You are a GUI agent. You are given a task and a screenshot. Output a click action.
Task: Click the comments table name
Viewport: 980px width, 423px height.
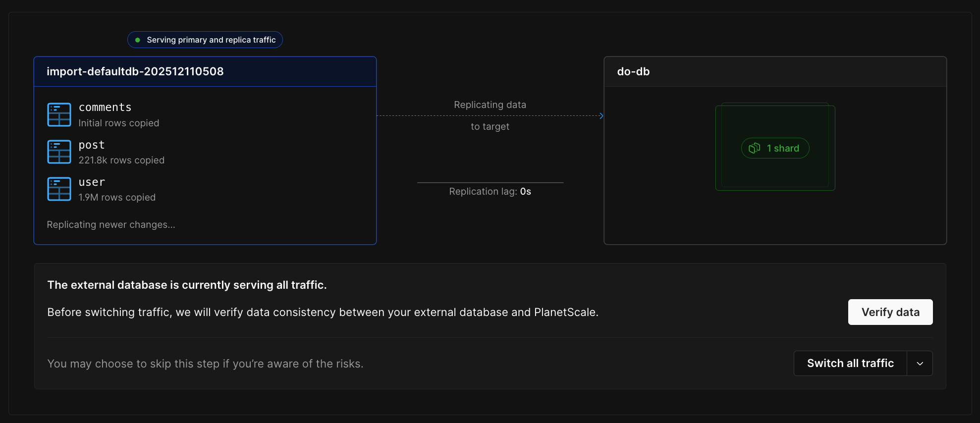point(105,107)
